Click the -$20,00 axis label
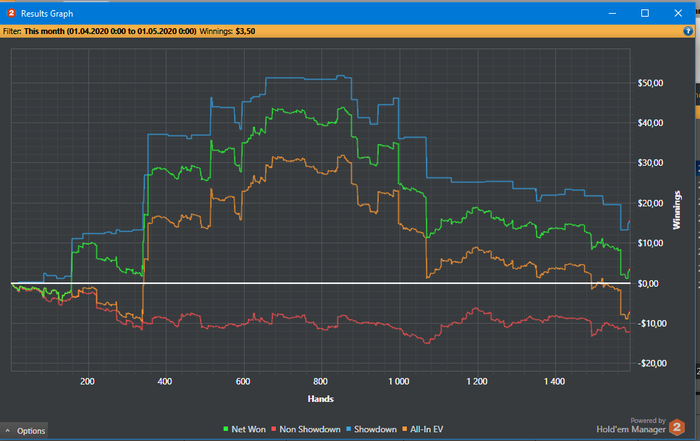 652,363
